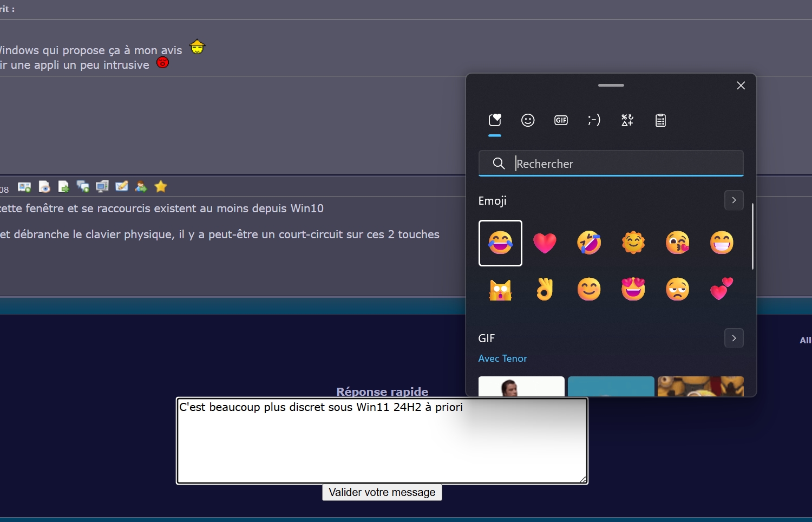Open the Symbols tab in emoji panel
This screenshot has width=812, height=522.
(627, 120)
